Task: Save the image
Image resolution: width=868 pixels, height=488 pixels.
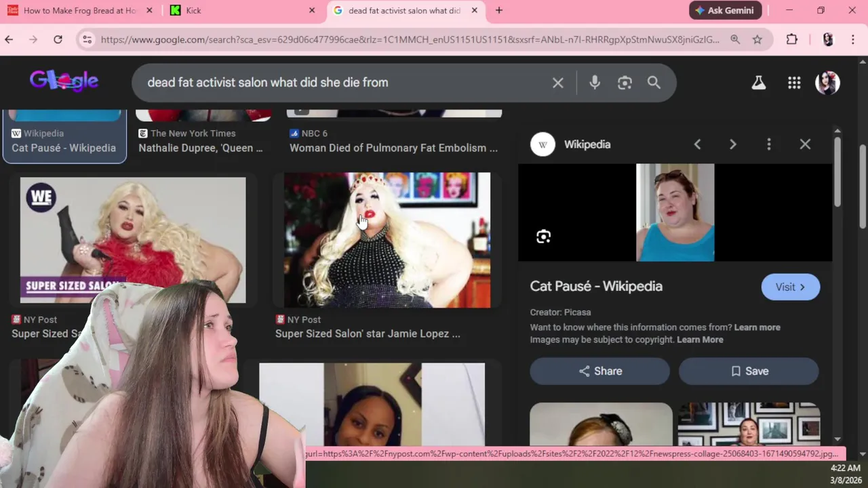Action: (749, 371)
